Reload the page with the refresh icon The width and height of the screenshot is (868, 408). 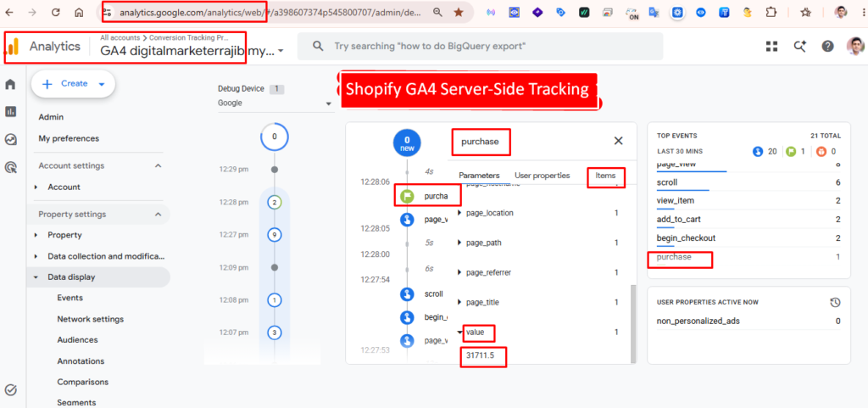(55, 12)
